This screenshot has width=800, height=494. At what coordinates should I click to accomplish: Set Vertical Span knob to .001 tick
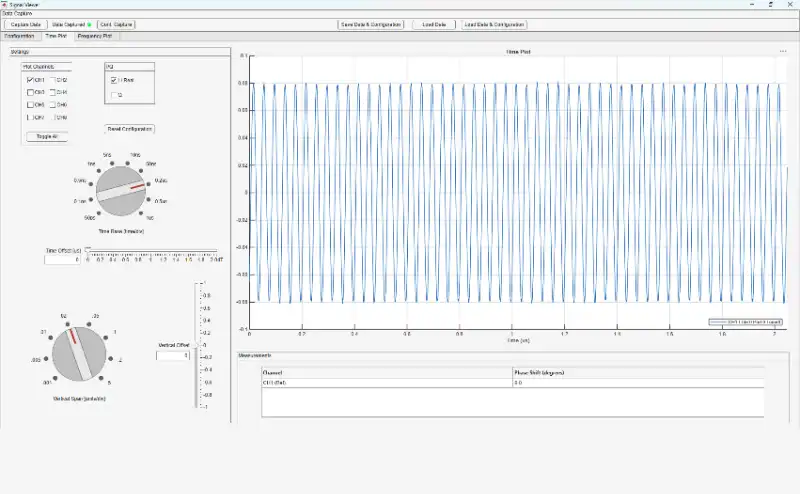click(55, 379)
